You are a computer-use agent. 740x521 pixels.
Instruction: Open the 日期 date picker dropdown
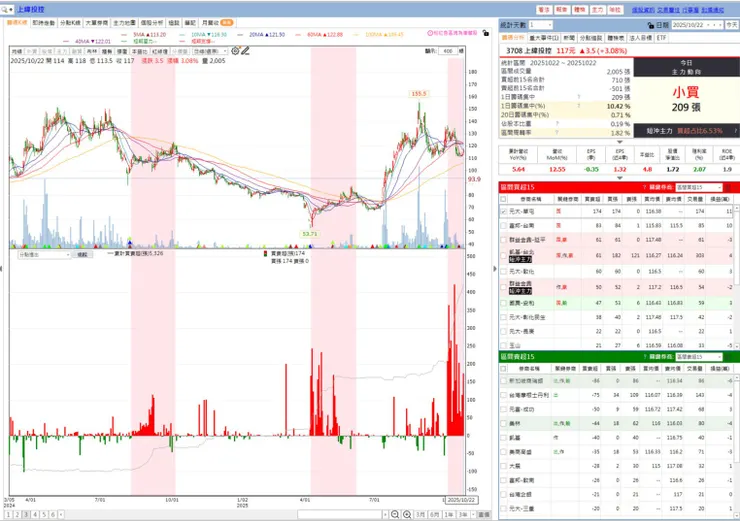coord(709,25)
